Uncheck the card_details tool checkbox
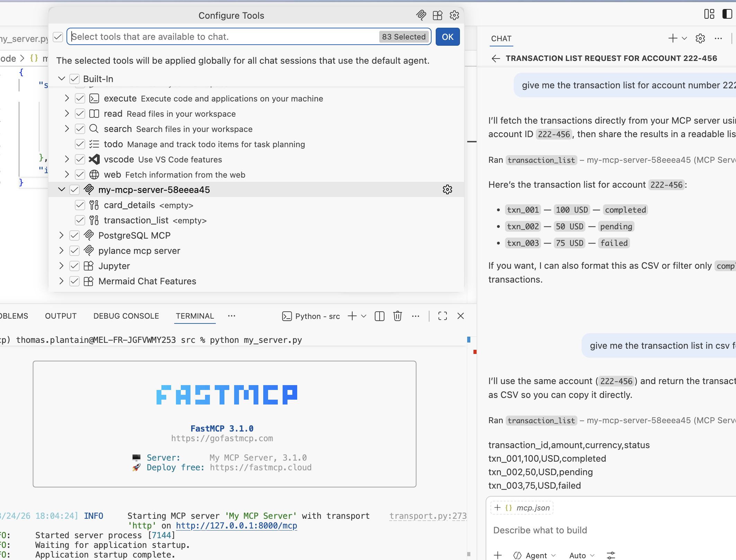This screenshot has width=736, height=560. pos(80,205)
